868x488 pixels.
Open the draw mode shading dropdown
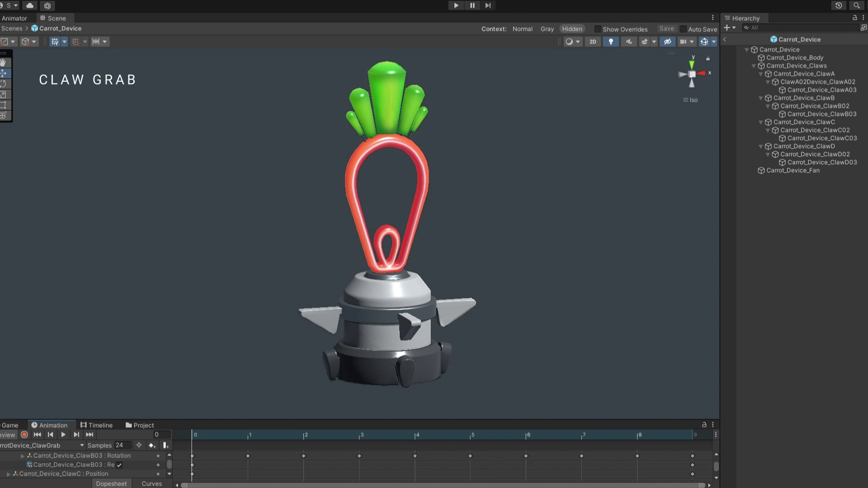[572, 42]
